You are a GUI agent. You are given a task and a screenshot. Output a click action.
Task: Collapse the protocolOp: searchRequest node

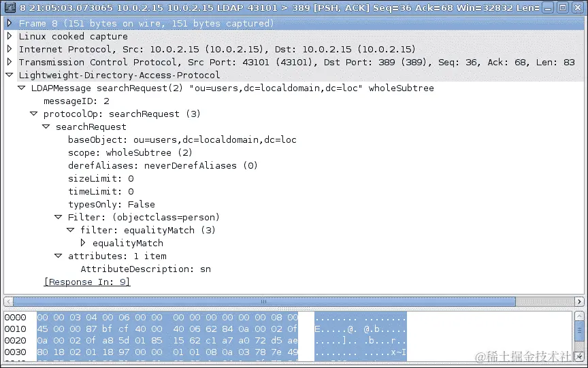click(34, 114)
